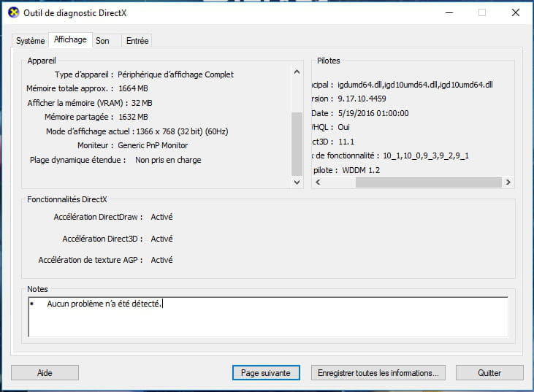The height and width of the screenshot is (392, 534).
Task: Click the Quitter button
Action: (489, 373)
